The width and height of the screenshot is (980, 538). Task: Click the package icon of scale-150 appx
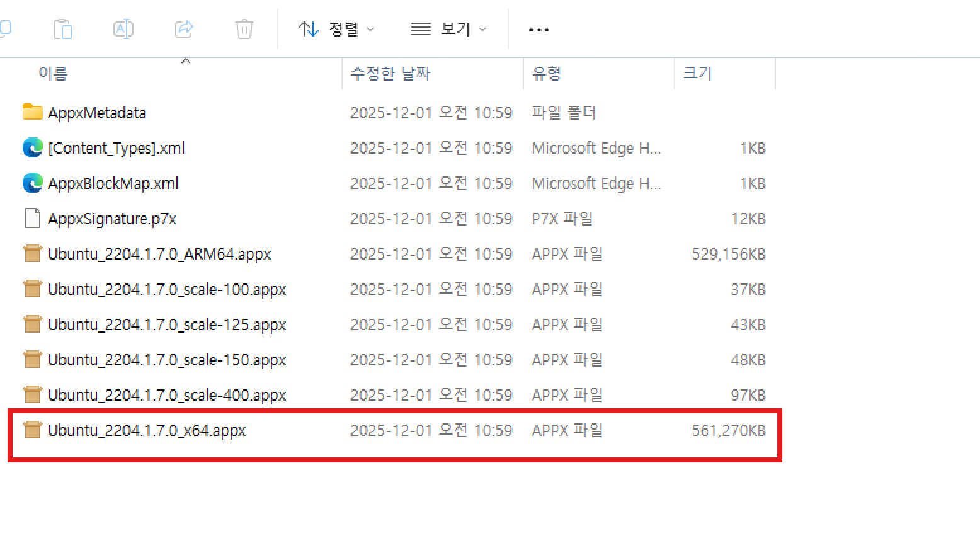coord(32,360)
